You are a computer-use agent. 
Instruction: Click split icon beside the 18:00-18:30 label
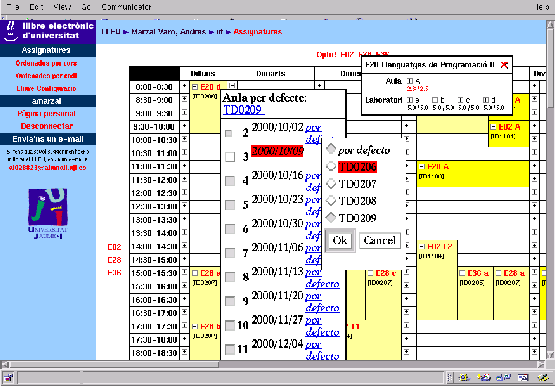[184, 352]
